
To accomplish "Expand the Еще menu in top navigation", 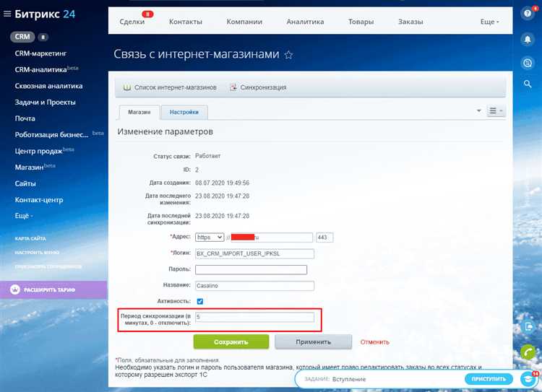I will pos(489,22).
